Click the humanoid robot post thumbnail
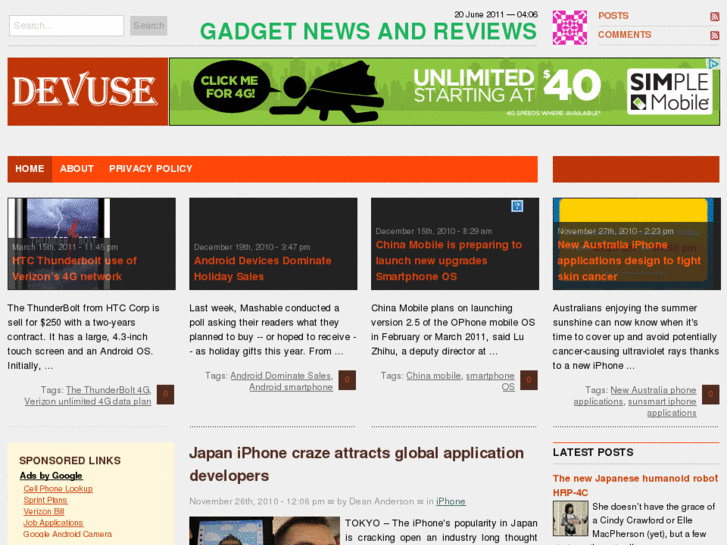 (570, 518)
